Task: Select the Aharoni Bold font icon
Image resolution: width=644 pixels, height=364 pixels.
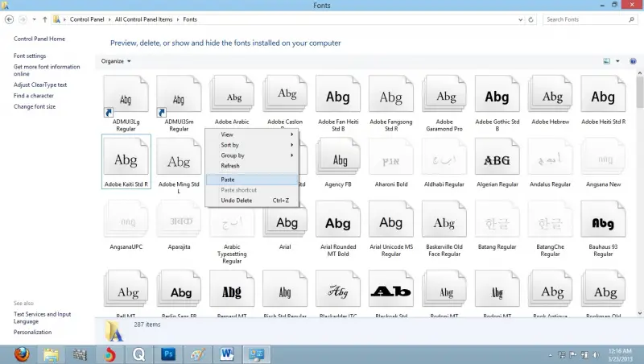Action: (x=390, y=157)
